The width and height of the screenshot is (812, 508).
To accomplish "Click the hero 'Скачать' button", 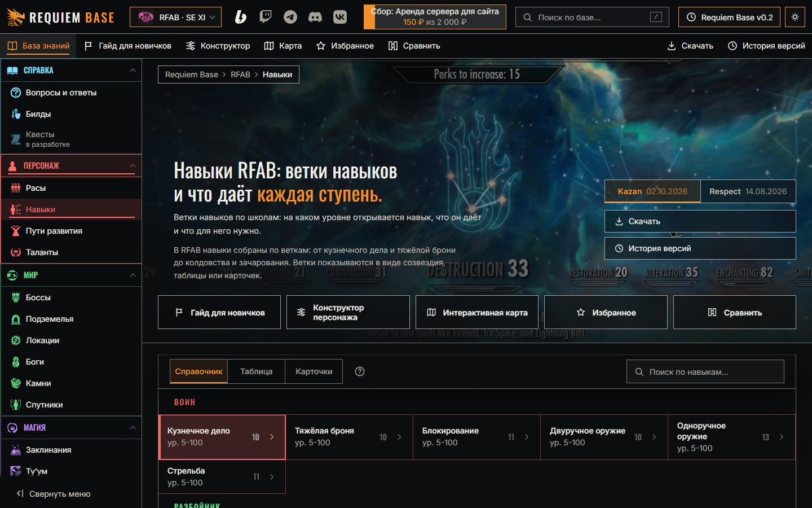I will [700, 221].
